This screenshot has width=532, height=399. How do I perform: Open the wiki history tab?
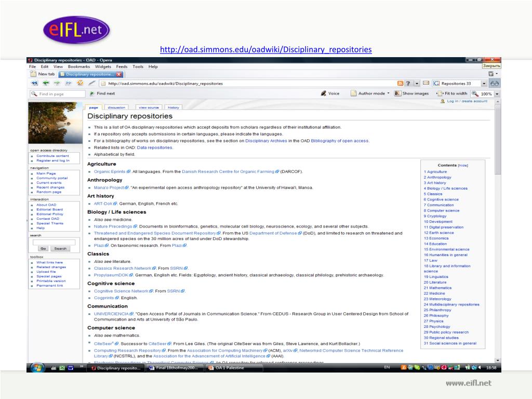point(173,107)
